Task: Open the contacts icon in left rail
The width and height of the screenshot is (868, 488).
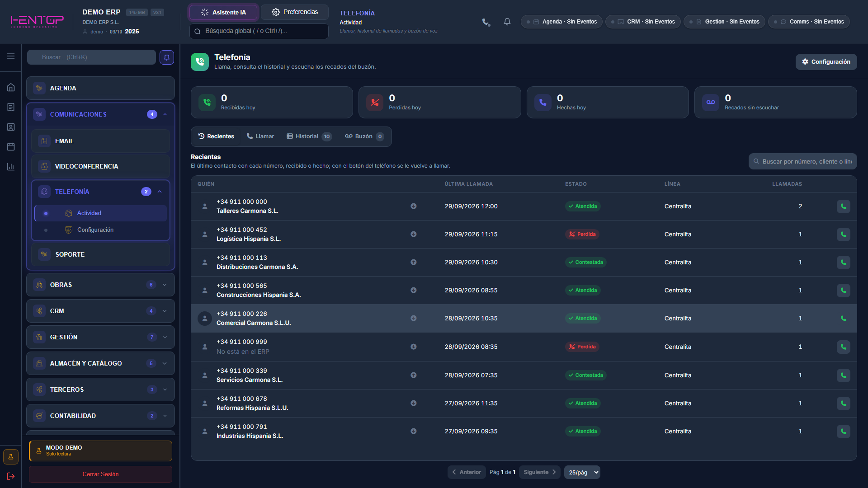Action: pyautogui.click(x=11, y=127)
